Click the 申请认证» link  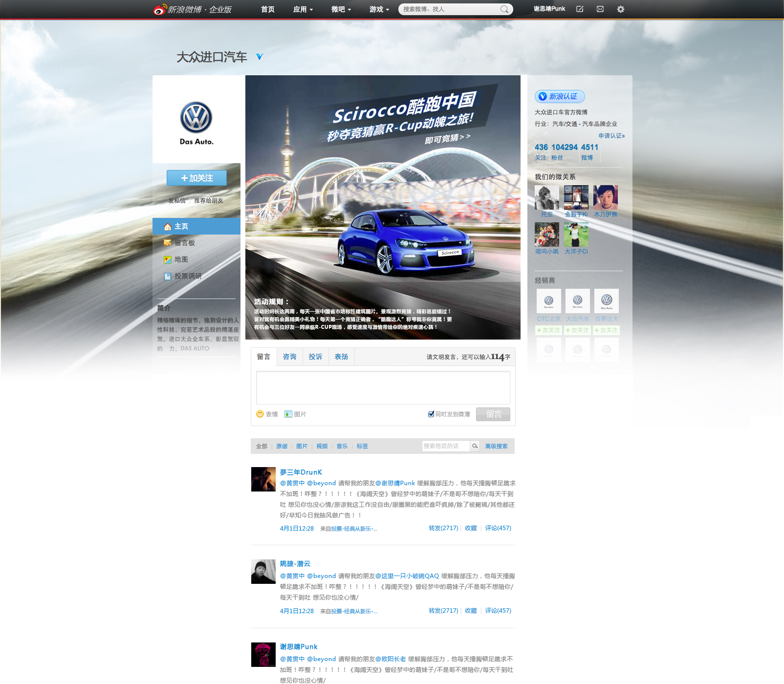click(611, 136)
